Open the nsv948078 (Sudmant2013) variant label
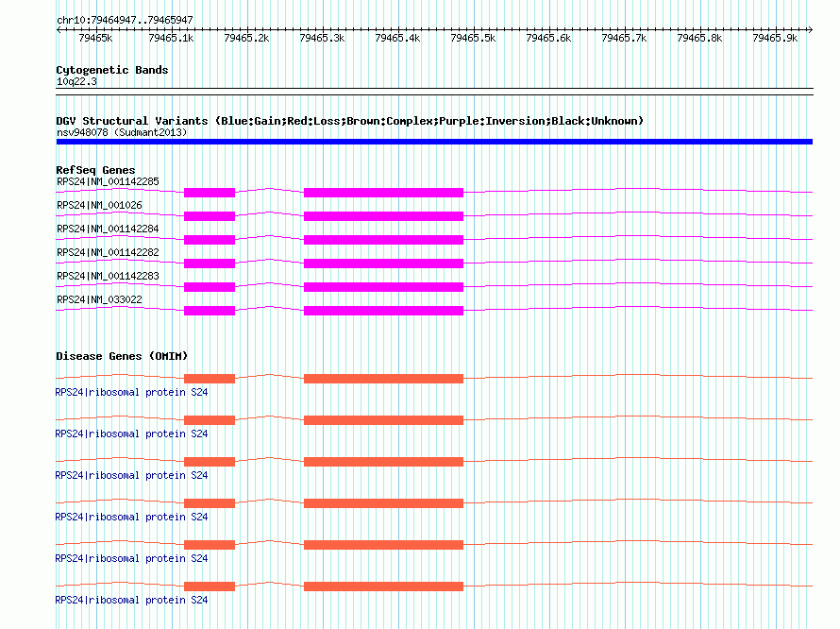 pyautogui.click(x=122, y=132)
